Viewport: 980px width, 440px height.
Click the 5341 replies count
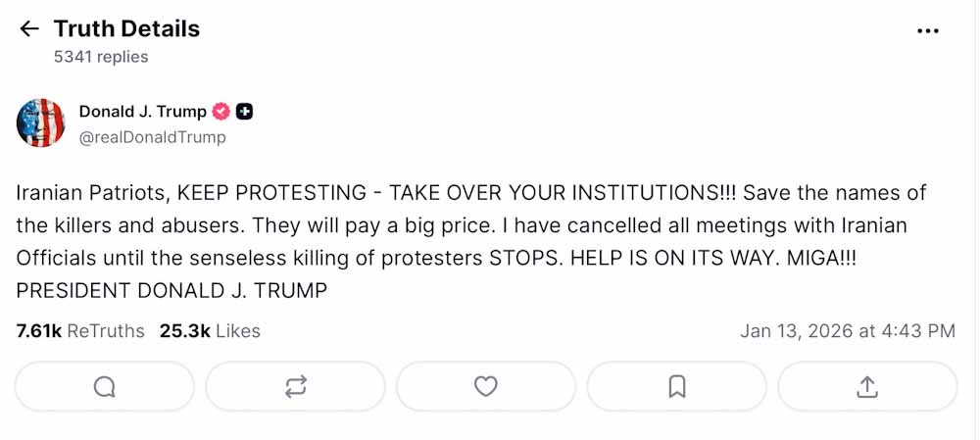(101, 57)
